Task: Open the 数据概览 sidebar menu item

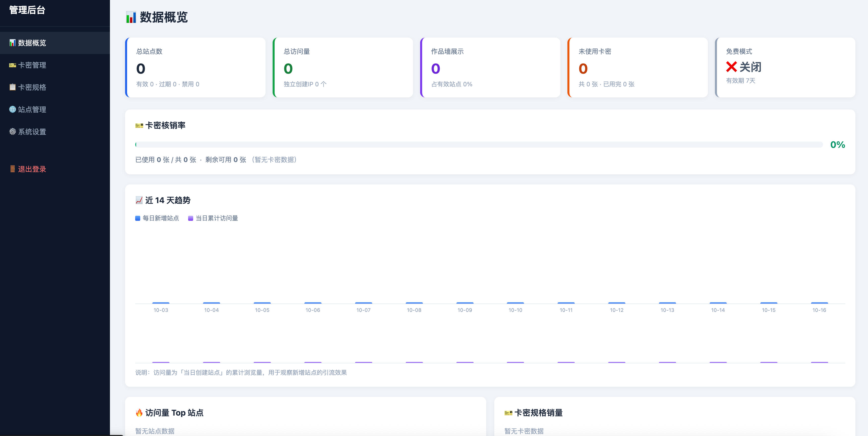Action: 55,43
